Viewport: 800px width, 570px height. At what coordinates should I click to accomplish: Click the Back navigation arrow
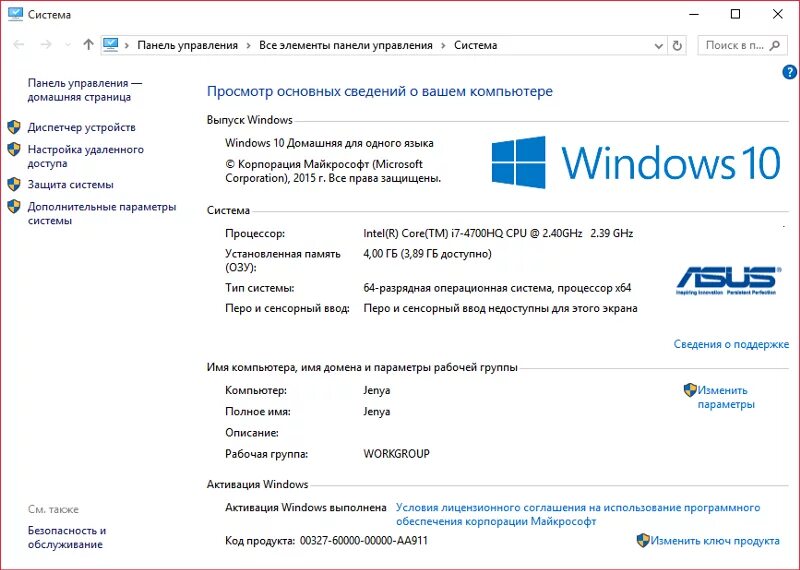19,45
